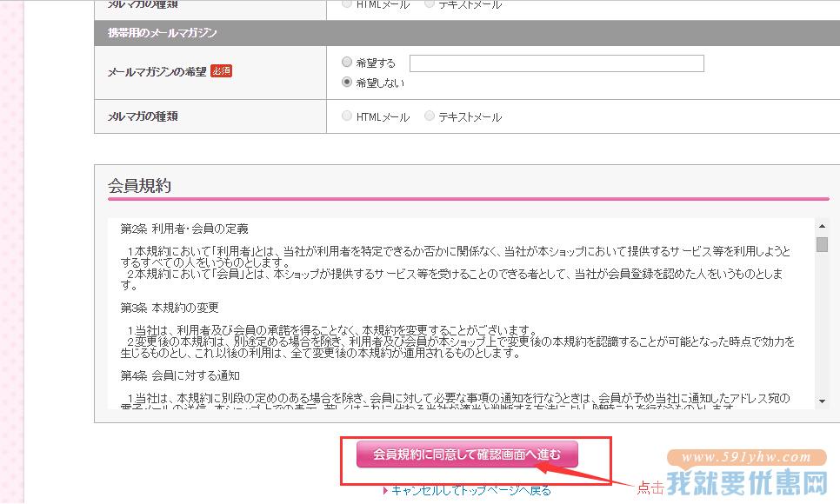Image resolution: width=840 pixels, height=504 pixels.
Task: Click the 携帯用のメールマガジン header bar
Action: [x=467, y=33]
